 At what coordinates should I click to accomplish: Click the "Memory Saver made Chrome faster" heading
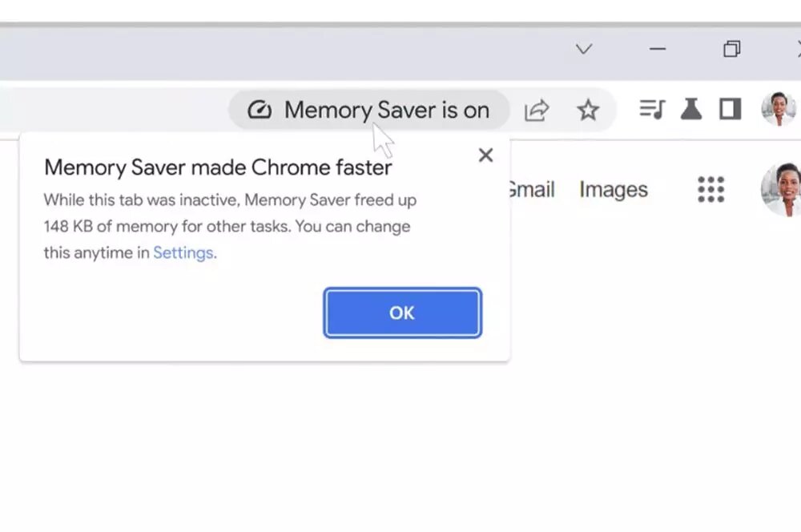[218, 167]
